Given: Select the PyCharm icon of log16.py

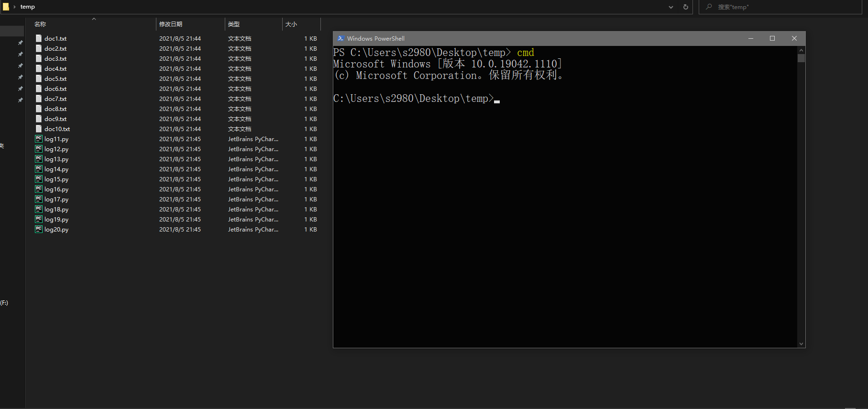Looking at the screenshot, I should pyautogui.click(x=39, y=189).
